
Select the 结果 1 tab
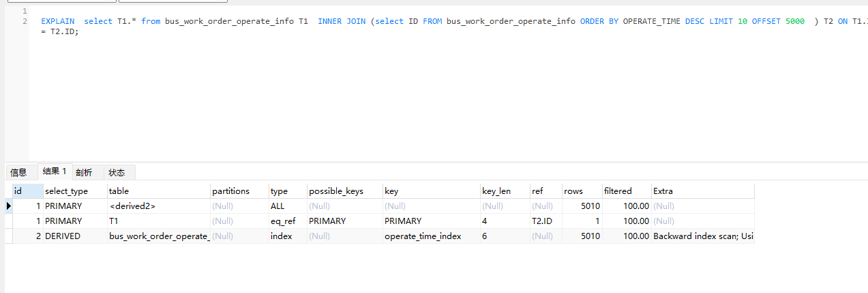[x=55, y=172]
